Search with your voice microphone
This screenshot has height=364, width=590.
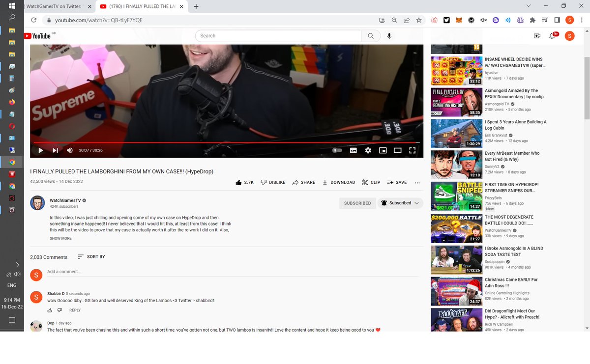click(389, 36)
